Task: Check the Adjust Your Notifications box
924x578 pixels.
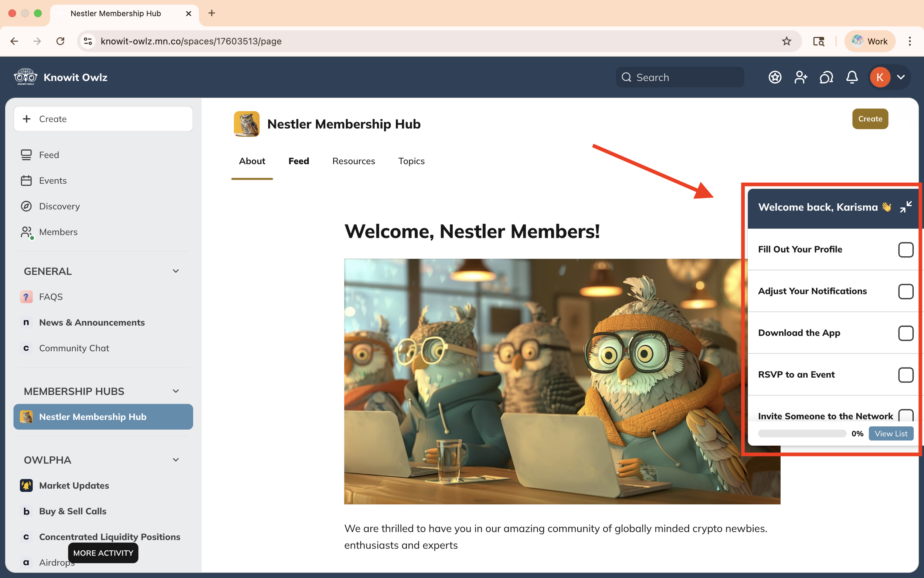Action: pos(905,291)
